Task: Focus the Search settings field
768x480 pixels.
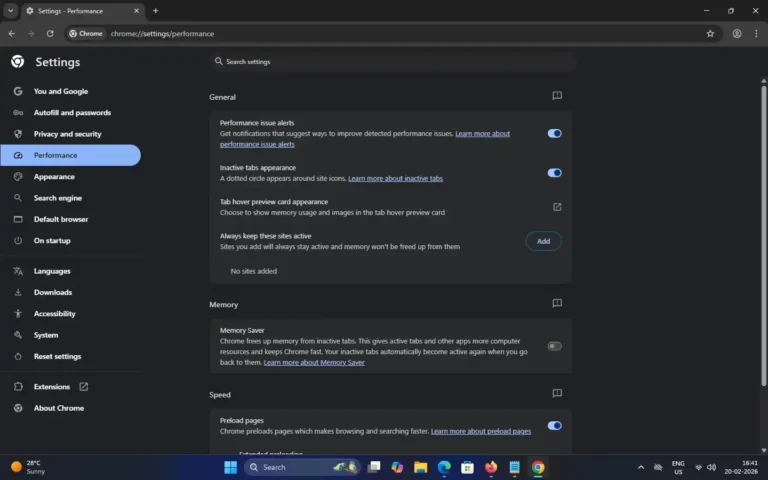Action: click(393, 62)
